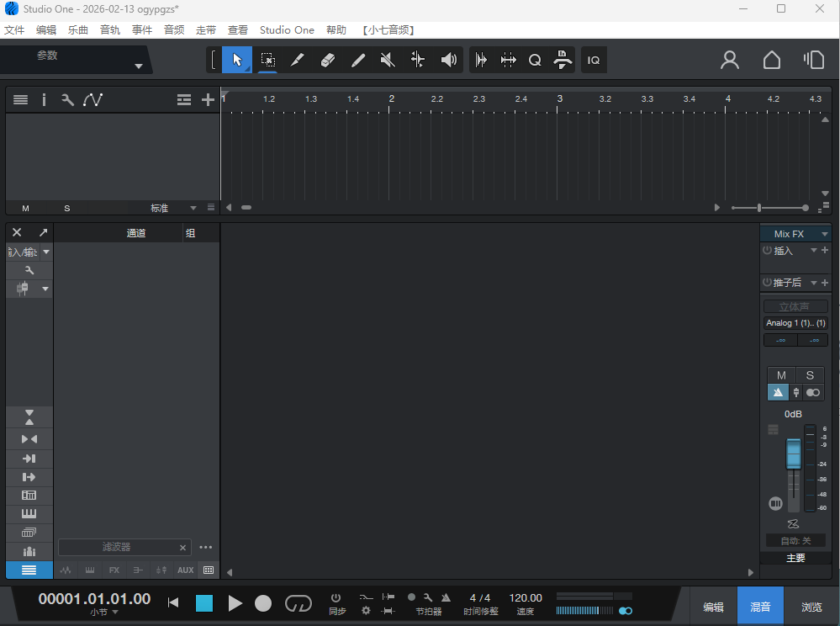
Task: Select the Mute tool
Action: (x=387, y=59)
